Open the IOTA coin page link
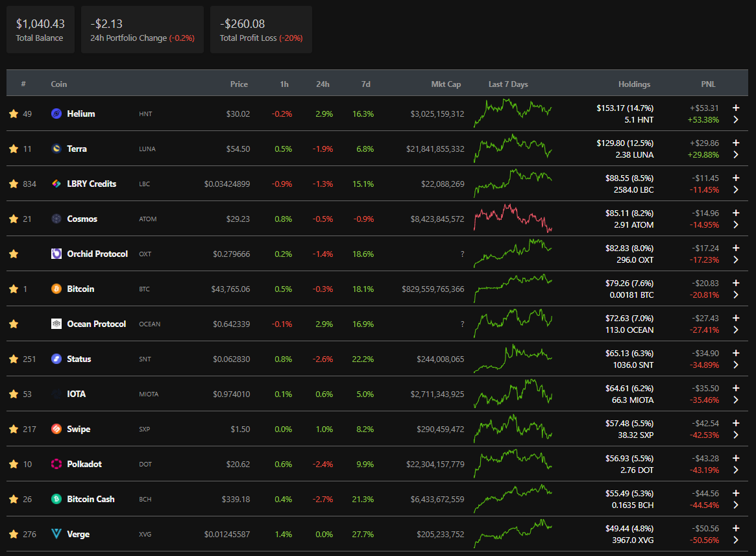 coord(76,394)
